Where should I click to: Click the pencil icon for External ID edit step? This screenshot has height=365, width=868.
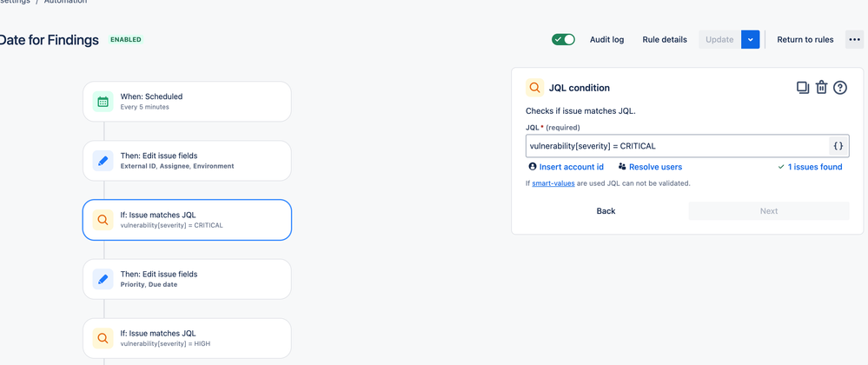[x=103, y=161]
